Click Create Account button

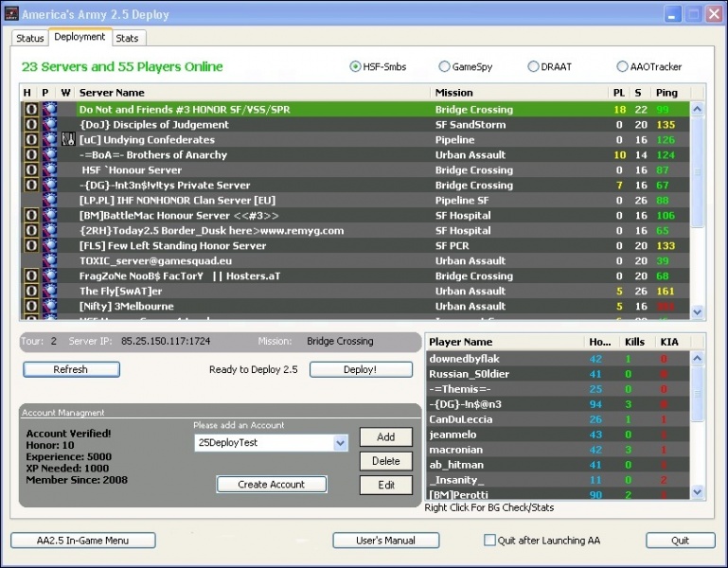point(272,485)
